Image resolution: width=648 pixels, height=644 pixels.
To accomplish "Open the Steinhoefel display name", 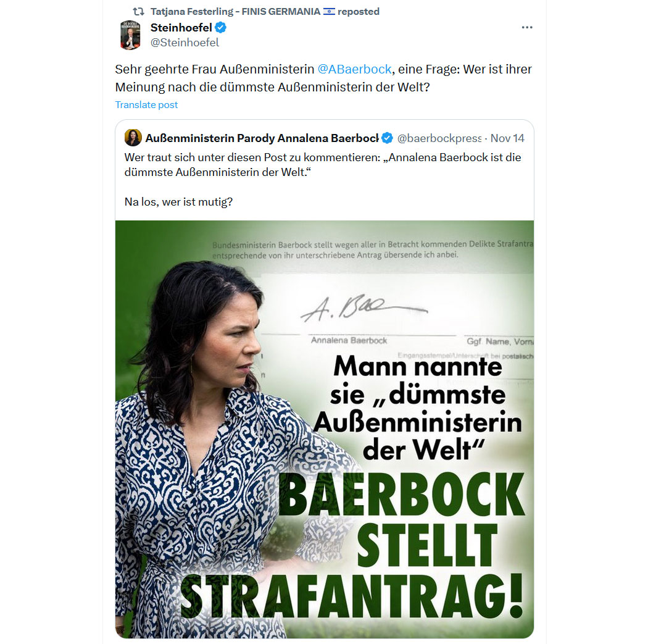I will 181,28.
